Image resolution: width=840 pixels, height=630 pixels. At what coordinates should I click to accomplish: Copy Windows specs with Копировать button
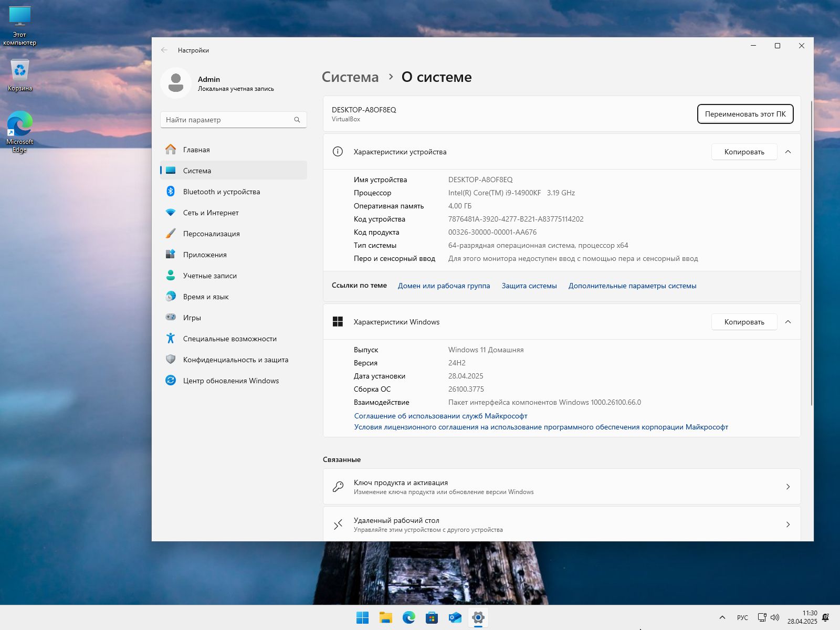[744, 322]
